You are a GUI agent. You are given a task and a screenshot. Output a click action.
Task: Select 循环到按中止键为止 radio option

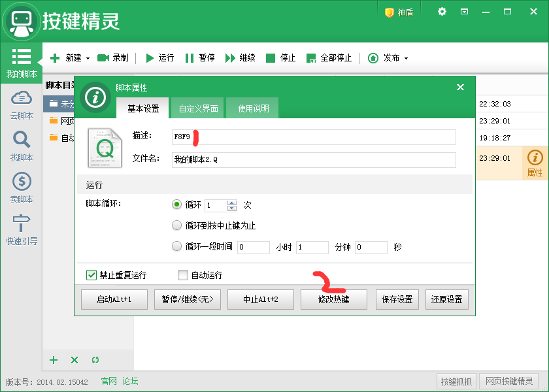pos(176,225)
